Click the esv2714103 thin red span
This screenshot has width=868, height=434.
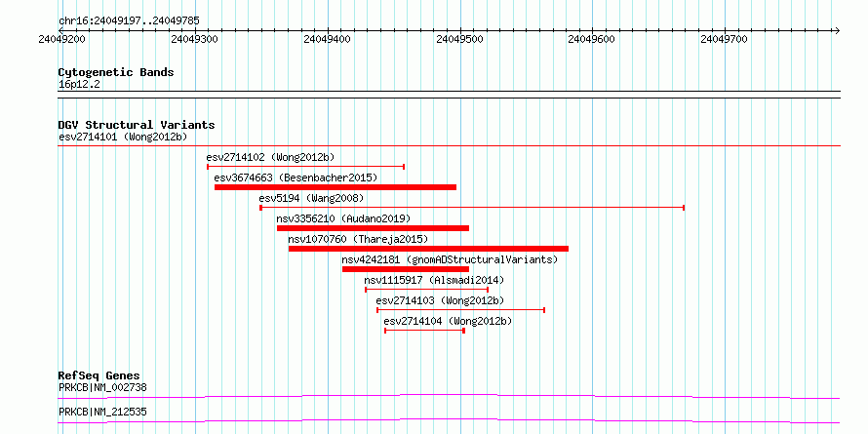pyautogui.click(x=461, y=309)
